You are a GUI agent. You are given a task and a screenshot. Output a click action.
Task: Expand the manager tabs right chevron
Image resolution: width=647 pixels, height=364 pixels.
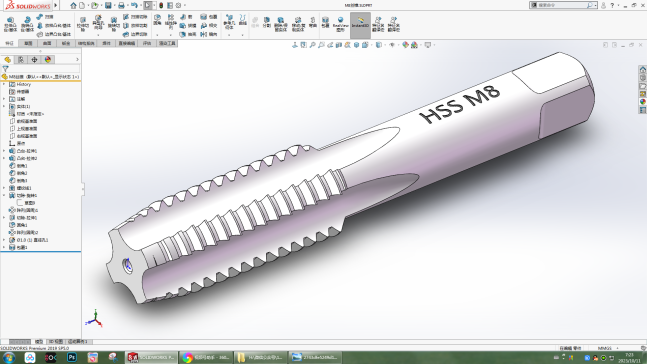77,60
